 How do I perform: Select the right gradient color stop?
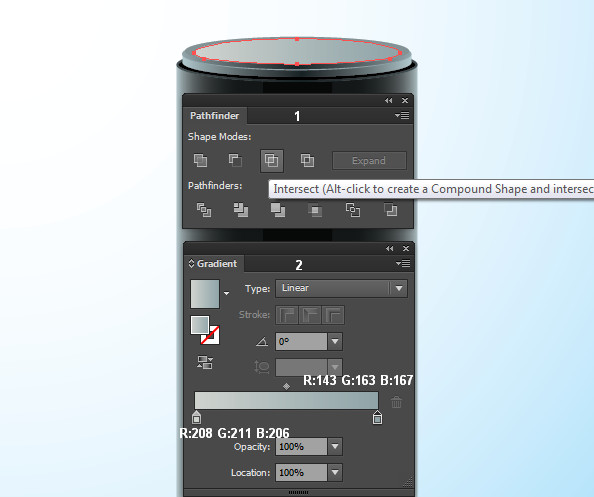377,417
